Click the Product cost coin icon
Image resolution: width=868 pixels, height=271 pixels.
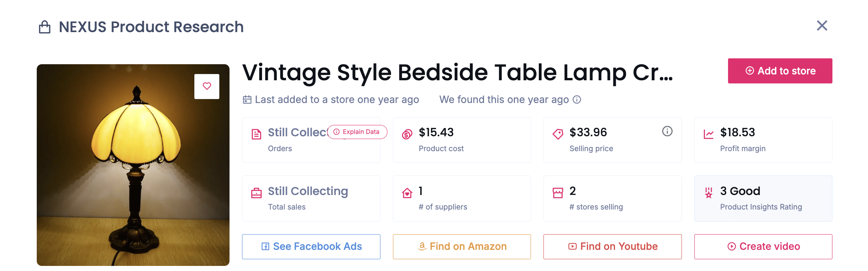click(x=407, y=134)
